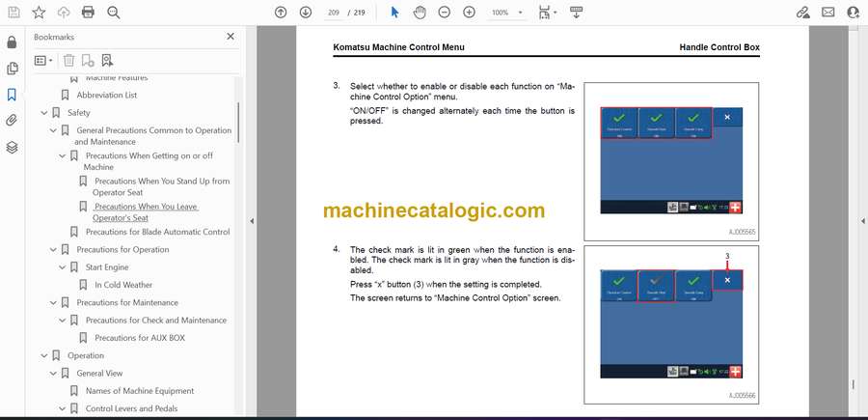
Task: Click the lock security panel icon
Action: (12, 42)
